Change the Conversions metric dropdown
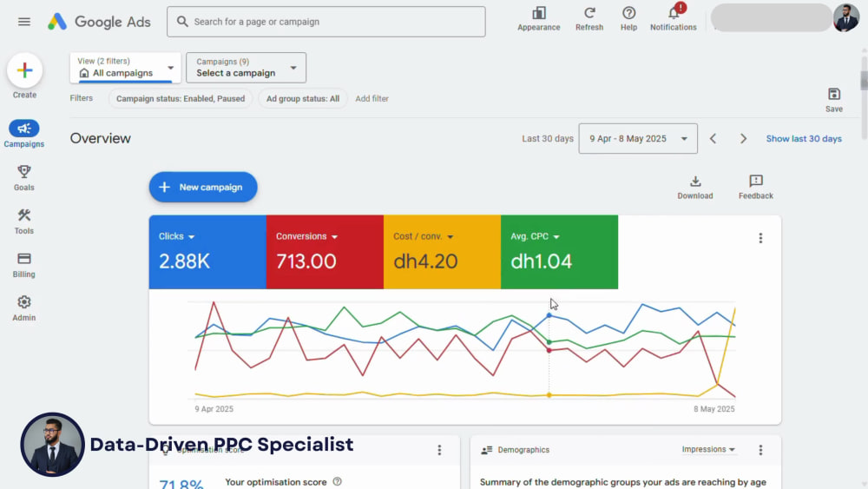Viewport: 868px width, 489px height. (306, 236)
